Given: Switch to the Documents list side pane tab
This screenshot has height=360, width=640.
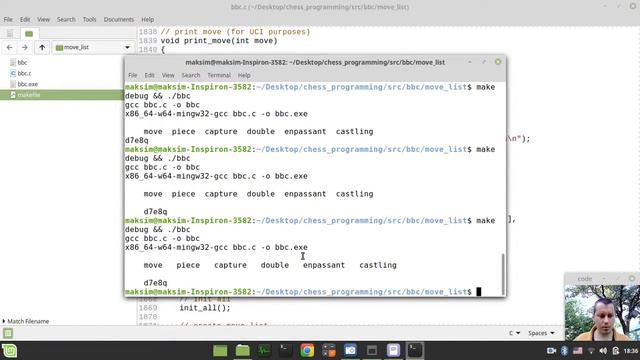Looking at the screenshot, I should [x=10, y=33].
